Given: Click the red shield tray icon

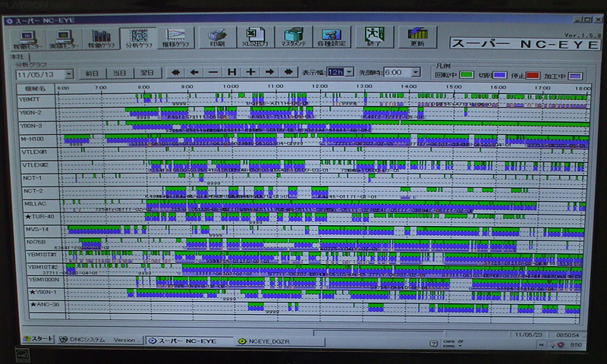Looking at the screenshot, I should point(560,344).
